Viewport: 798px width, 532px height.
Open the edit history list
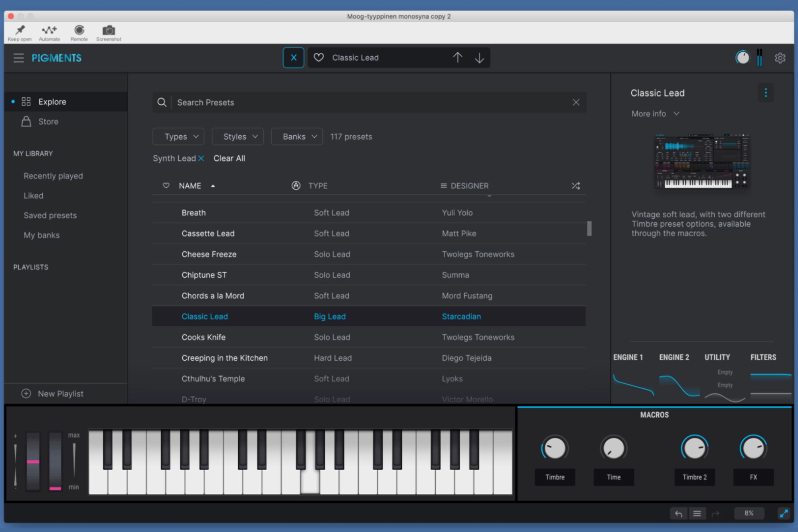click(697, 513)
